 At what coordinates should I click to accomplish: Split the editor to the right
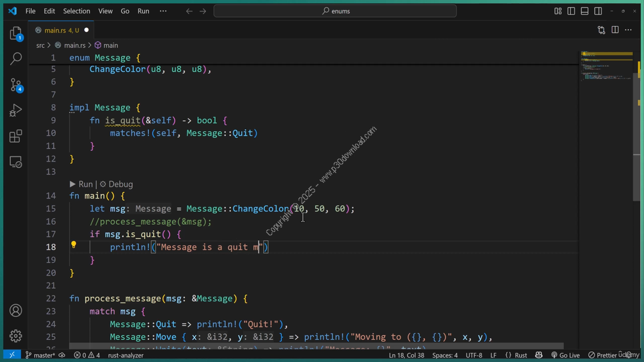pos(615,30)
